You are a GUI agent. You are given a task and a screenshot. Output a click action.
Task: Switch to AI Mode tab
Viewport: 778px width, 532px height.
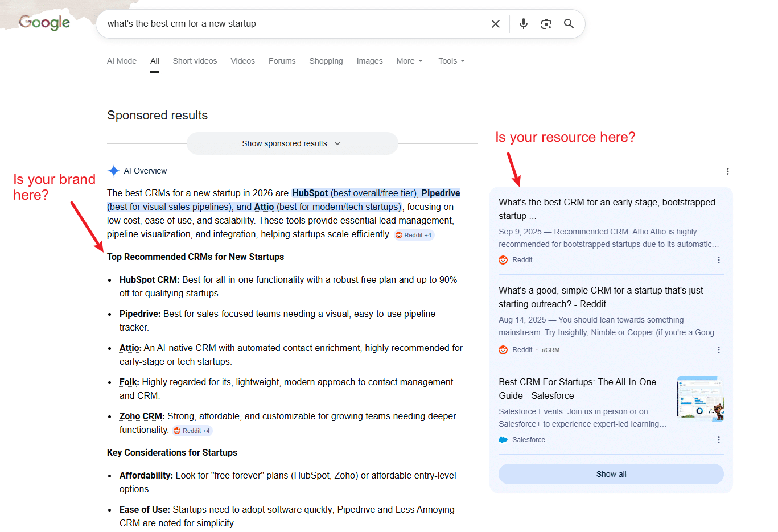pos(122,61)
